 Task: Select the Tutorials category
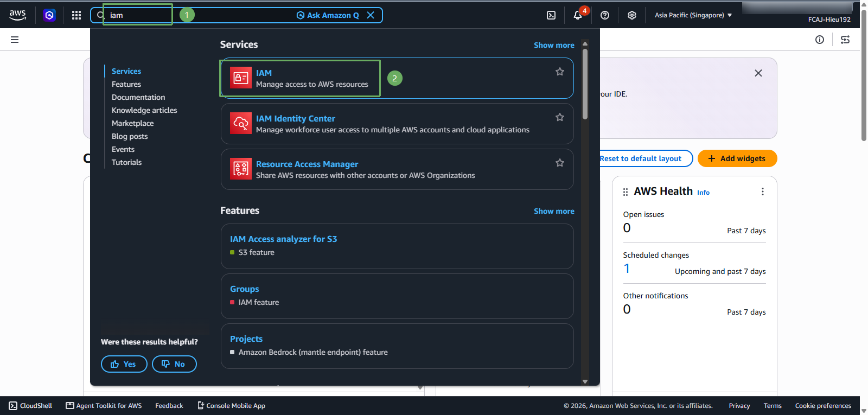[126, 162]
